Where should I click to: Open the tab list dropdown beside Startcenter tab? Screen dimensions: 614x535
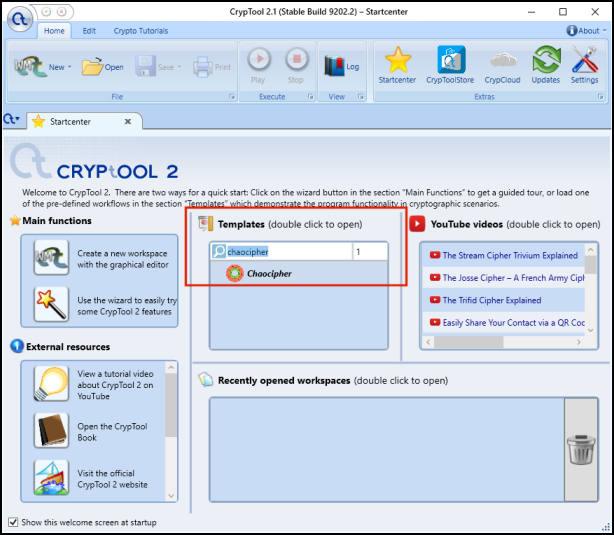coord(12,119)
